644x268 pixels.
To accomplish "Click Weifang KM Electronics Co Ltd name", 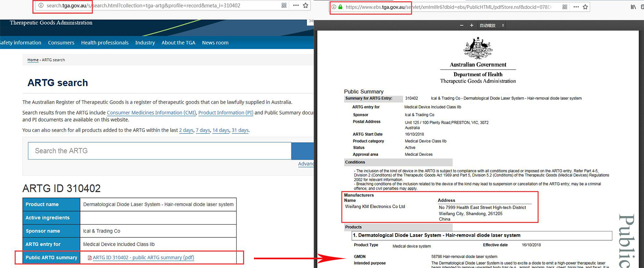I will (375, 207).
